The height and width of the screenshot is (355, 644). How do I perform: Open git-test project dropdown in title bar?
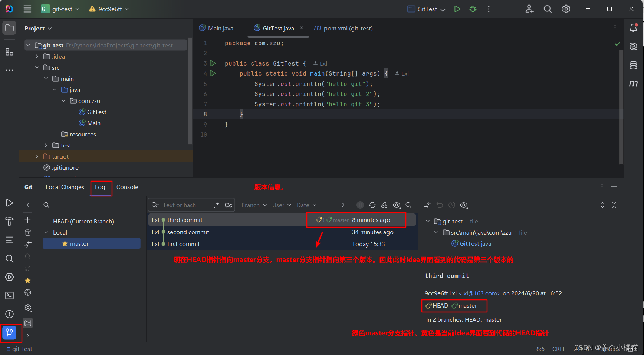tap(60, 9)
